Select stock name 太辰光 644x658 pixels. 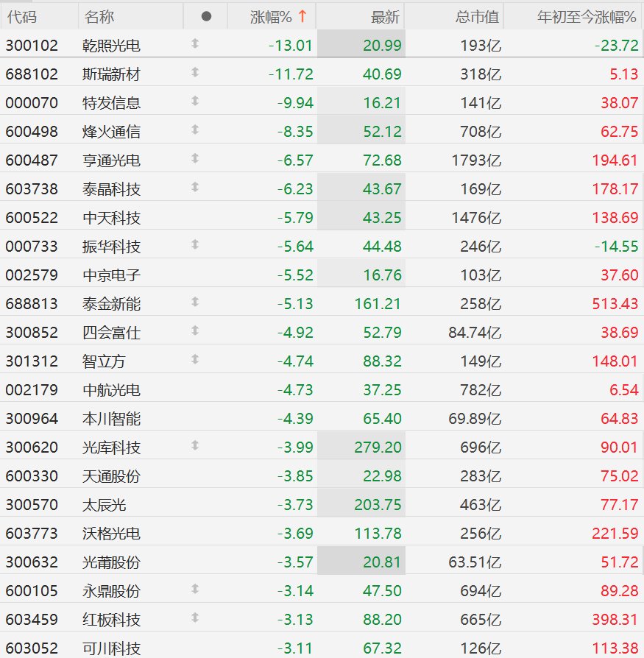point(104,505)
